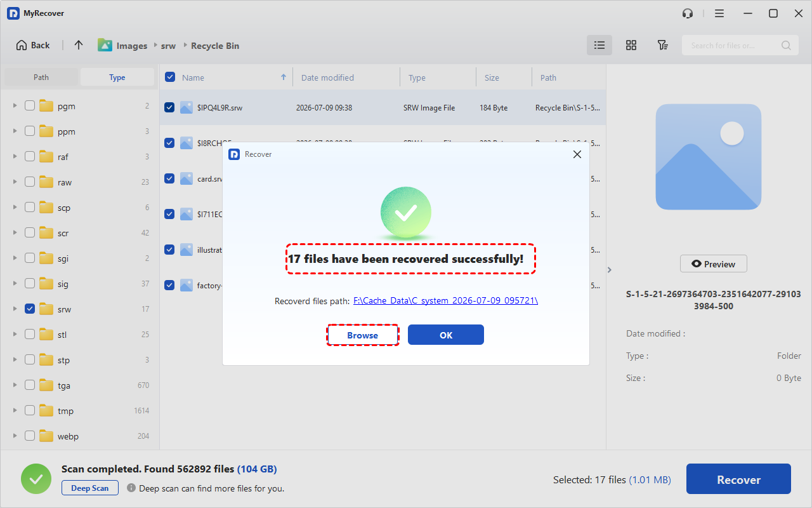Expand the tga folder tree node
This screenshot has height=508, width=812.
tap(15, 385)
